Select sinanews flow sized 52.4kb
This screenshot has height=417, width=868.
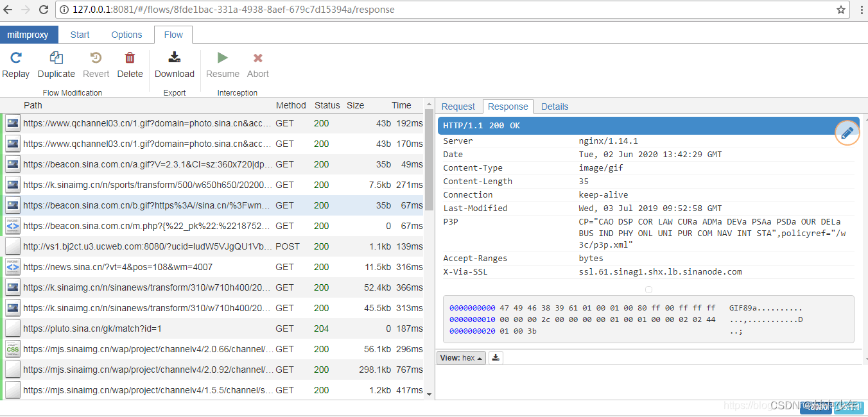213,287
